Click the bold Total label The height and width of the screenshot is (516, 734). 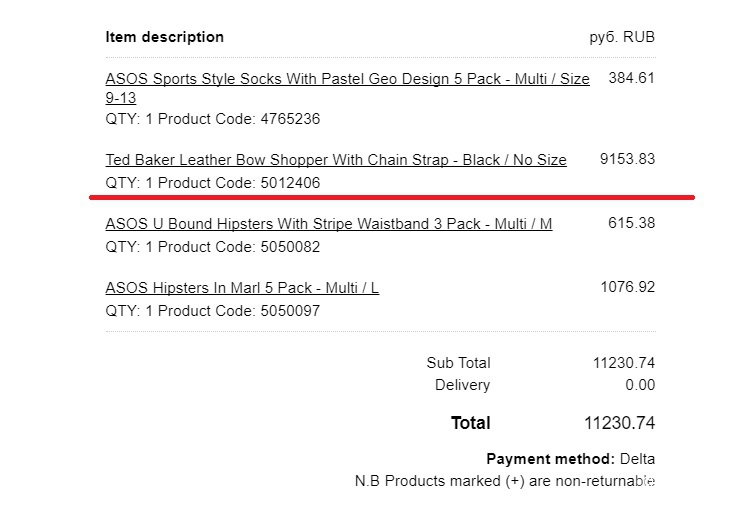coord(470,423)
